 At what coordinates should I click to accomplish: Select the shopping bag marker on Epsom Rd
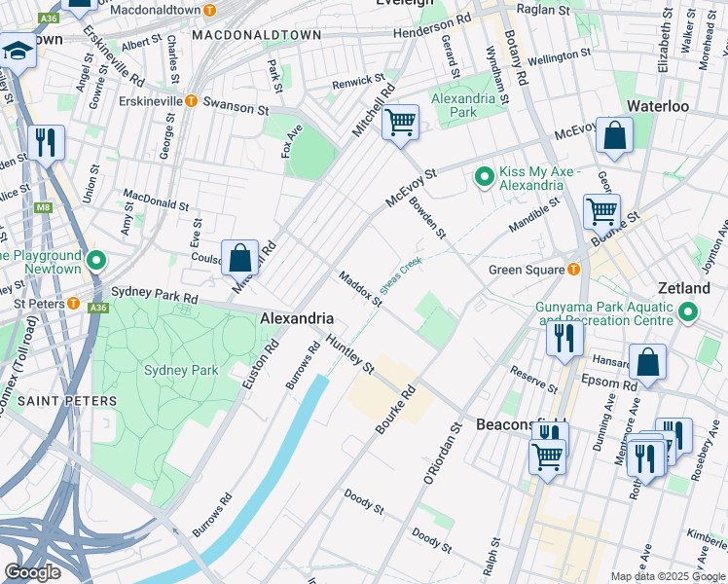coord(647,362)
